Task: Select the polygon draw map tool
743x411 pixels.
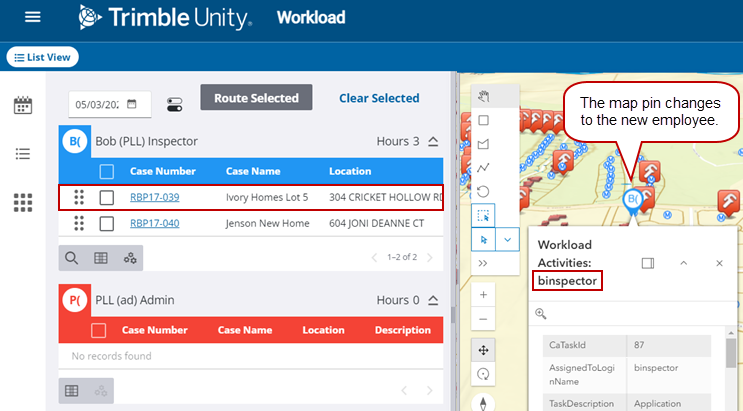Action: [x=483, y=144]
